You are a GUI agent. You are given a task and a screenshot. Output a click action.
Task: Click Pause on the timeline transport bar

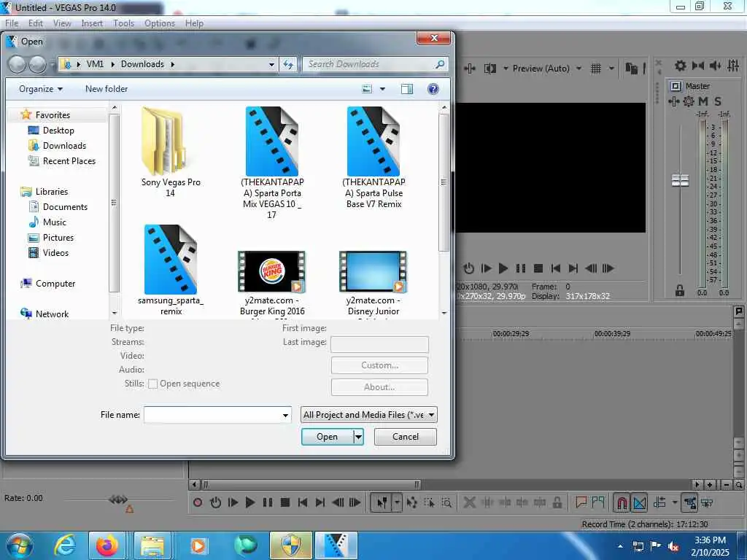[268, 502]
